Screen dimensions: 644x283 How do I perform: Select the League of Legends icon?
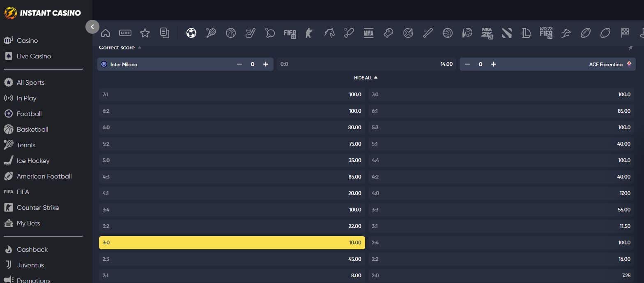[x=526, y=33]
